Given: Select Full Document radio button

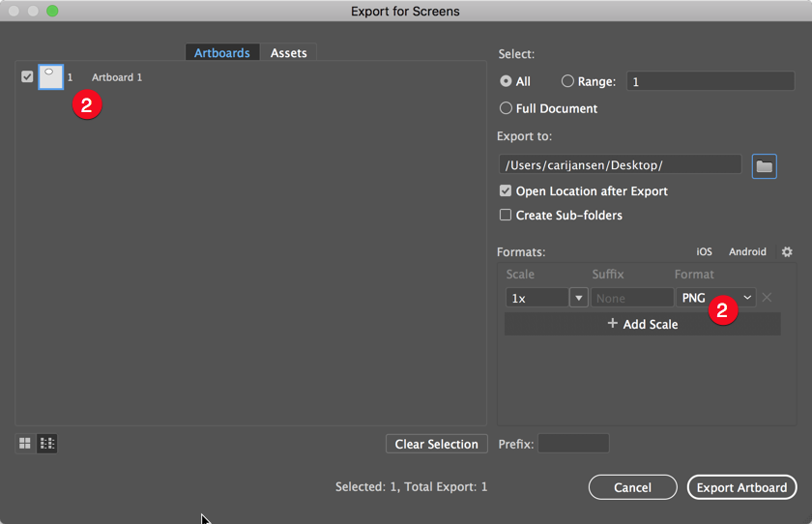Looking at the screenshot, I should tap(506, 108).
